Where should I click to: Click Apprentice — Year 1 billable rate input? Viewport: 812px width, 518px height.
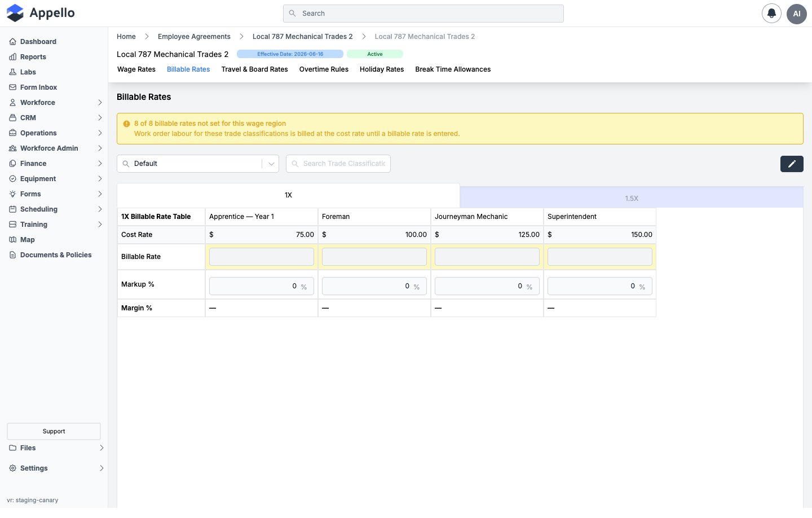(x=262, y=257)
